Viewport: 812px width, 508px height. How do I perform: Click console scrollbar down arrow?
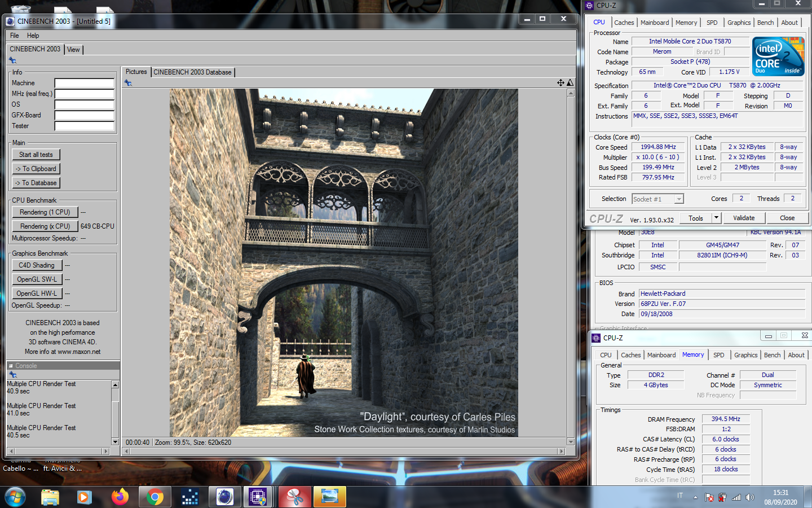pos(115,442)
